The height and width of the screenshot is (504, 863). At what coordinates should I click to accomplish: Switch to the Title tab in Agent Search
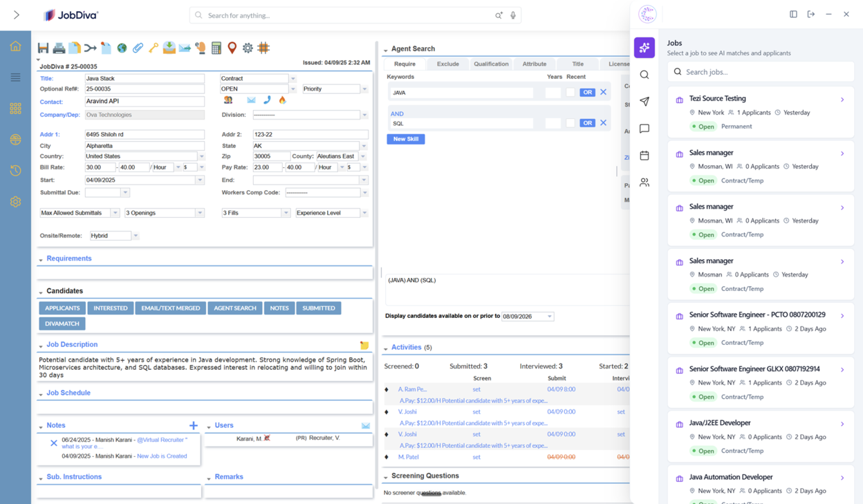click(x=577, y=64)
